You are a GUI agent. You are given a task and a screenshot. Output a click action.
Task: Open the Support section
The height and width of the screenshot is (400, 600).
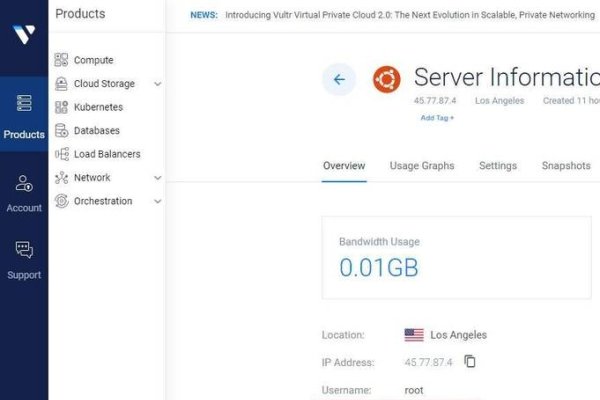[24, 259]
